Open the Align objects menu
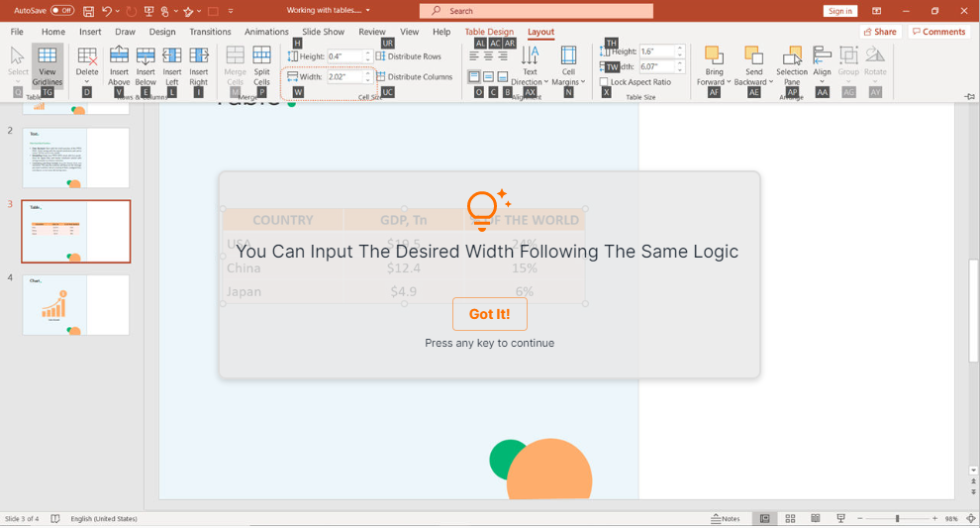 822,65
